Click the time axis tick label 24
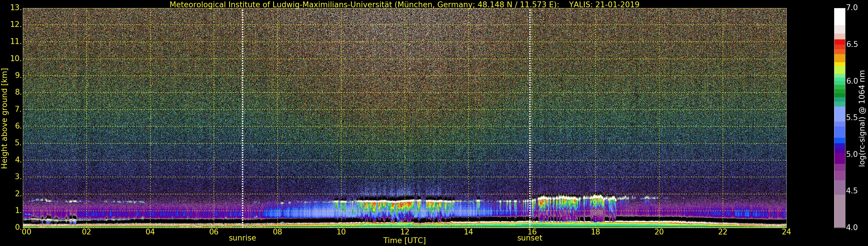868x246 pixels. coord(786,232)
